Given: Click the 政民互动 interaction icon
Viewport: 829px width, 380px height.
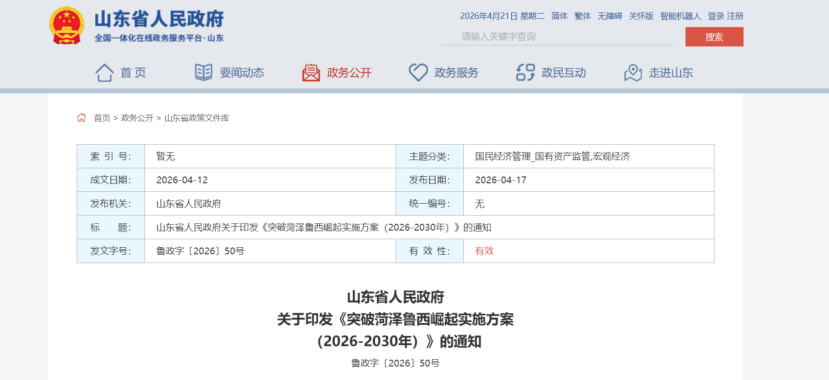Looking at the screenshot, I should coord(526,72).
